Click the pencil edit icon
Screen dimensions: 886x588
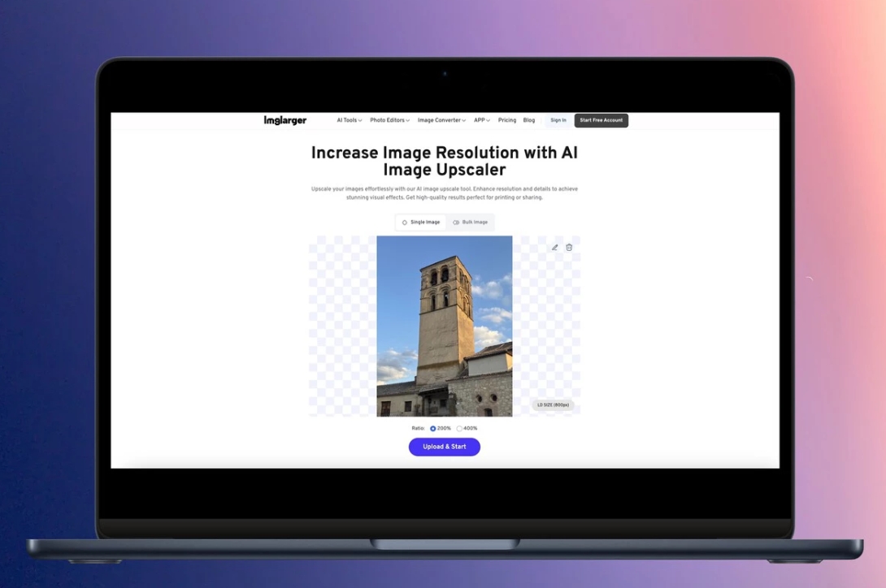tap(555, 248)
